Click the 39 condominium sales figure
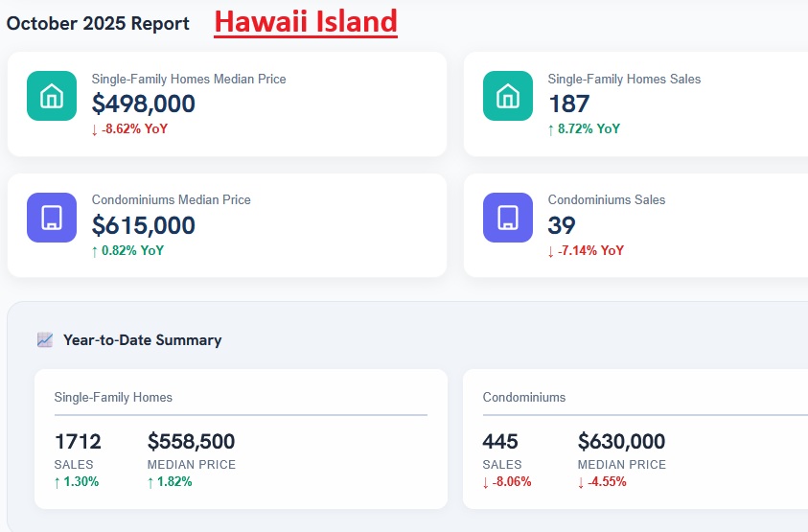 [562, 225]
